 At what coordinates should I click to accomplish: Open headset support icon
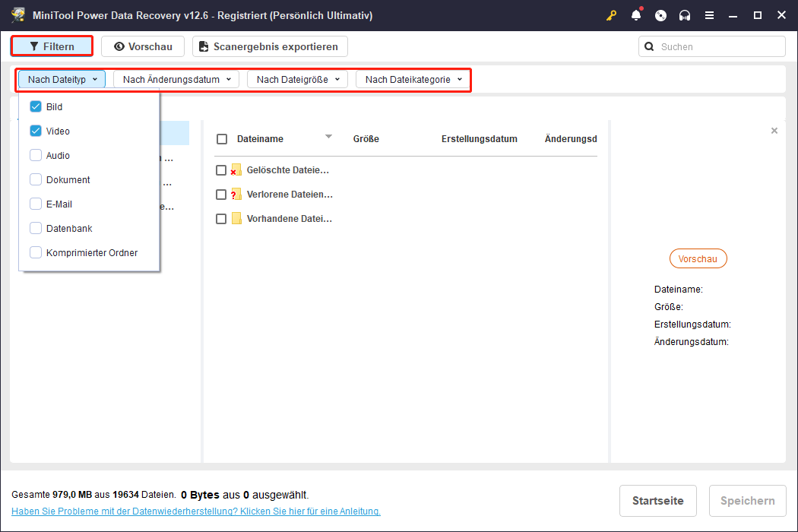click(685, 15)
